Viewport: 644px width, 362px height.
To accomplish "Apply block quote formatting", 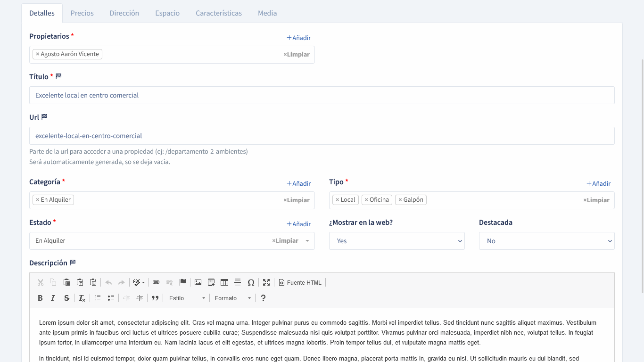I will click(x=155, y=298).
